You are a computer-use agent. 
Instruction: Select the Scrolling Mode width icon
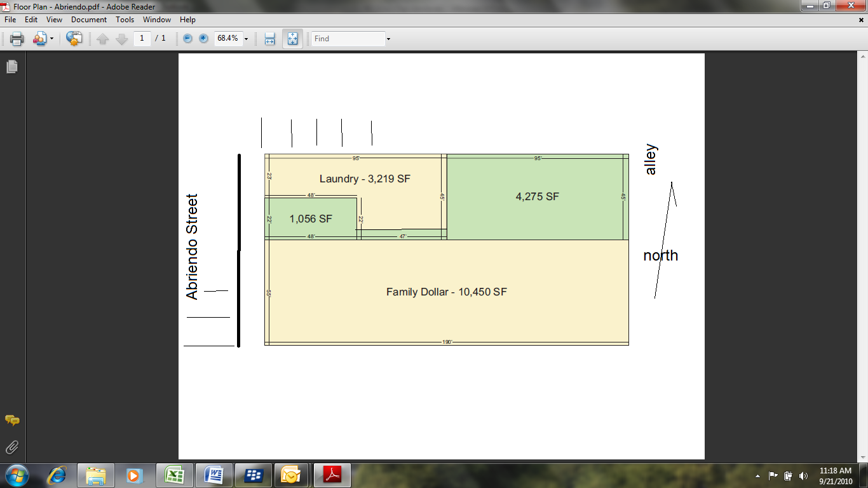[269, 39]
